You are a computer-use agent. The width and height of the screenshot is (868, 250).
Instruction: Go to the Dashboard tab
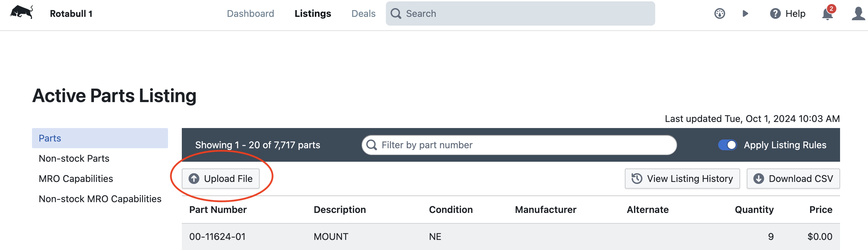coord(251,13)
